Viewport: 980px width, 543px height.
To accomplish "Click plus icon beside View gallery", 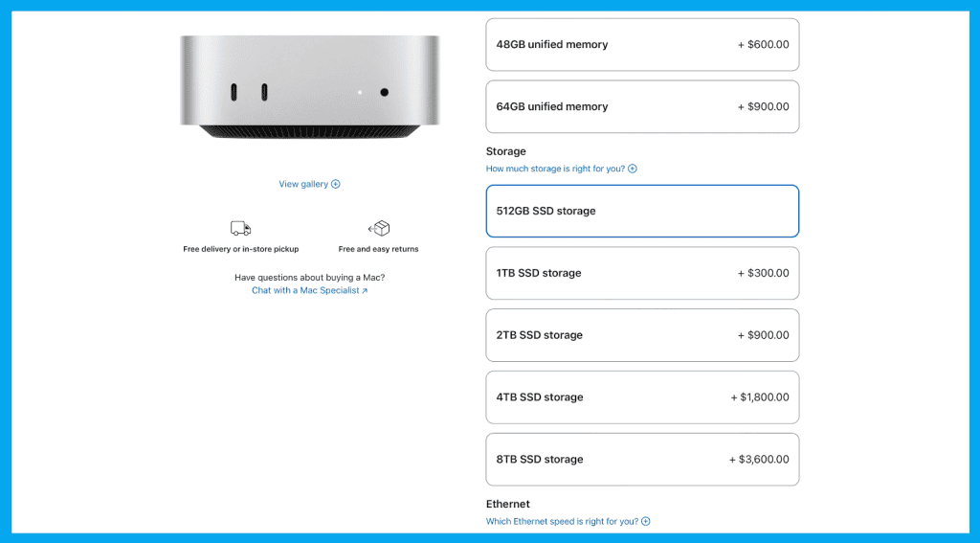I will (336, 184).
